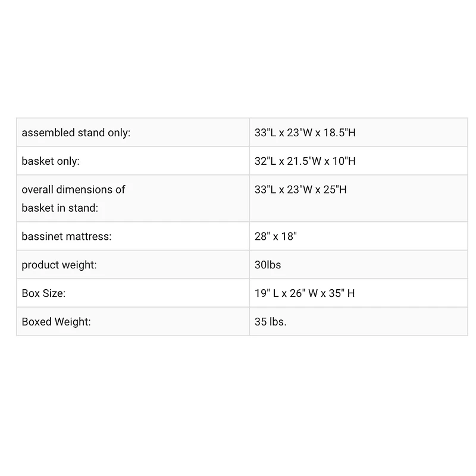The width and height of the screenshot is (476, 476).
Task: Click the 'bassinet mattress:' label cell
Action: [66, 236]
